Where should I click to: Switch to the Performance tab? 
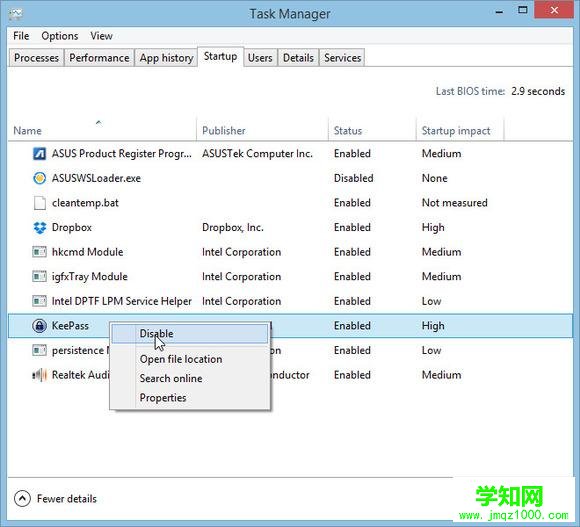pos(99,58)
